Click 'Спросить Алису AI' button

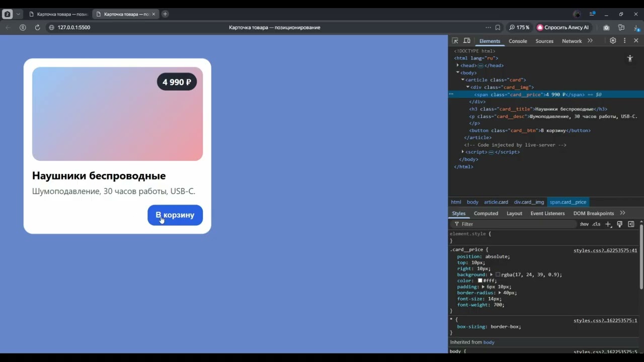[x=563, y=27]
